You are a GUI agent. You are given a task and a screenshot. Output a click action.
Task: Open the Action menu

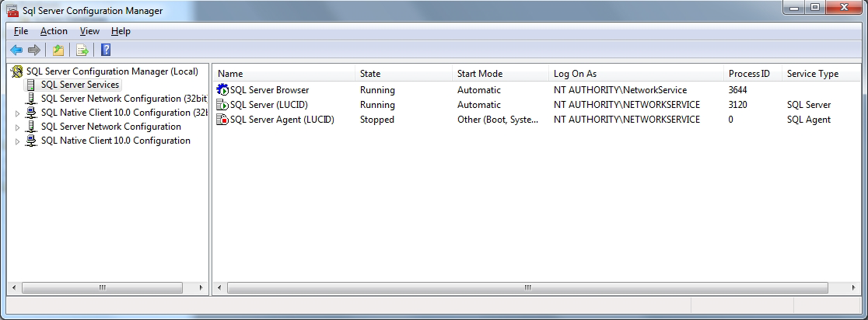[54, 31]
